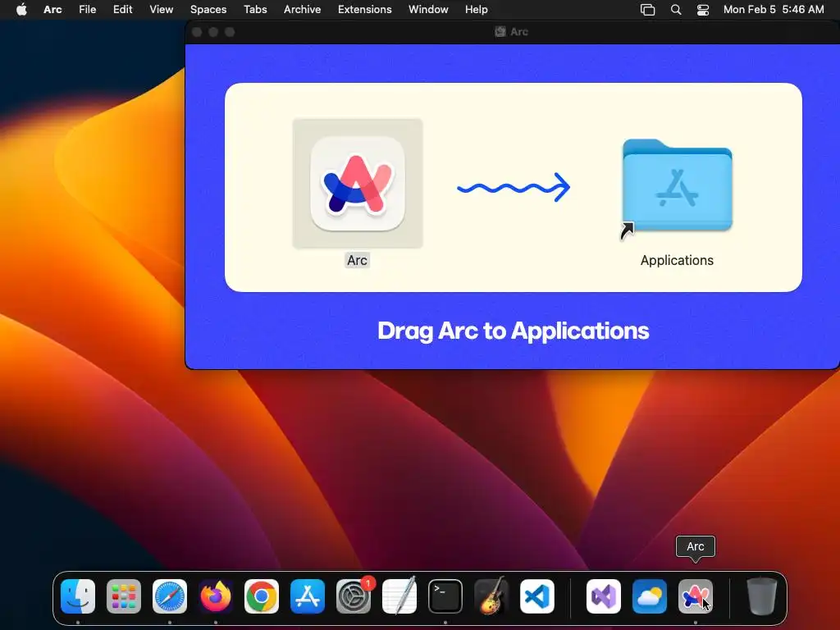Screen dimensions: 840x630
Task: Open TextEdit from the Dock
Action: [399, 596]
